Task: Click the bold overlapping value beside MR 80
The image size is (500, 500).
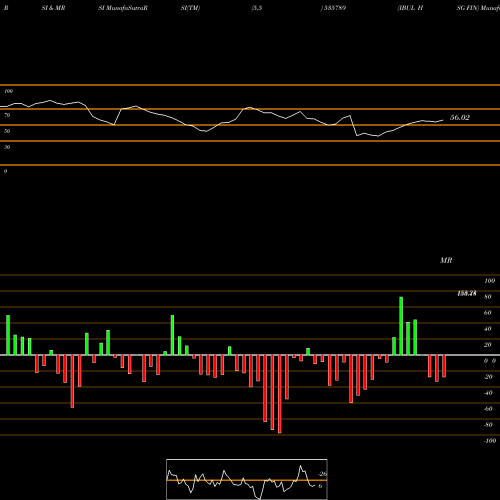Action: click(467, 293)
